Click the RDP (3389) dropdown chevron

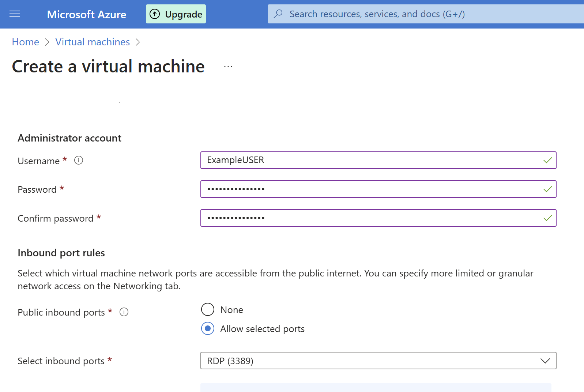pos(545,361)
